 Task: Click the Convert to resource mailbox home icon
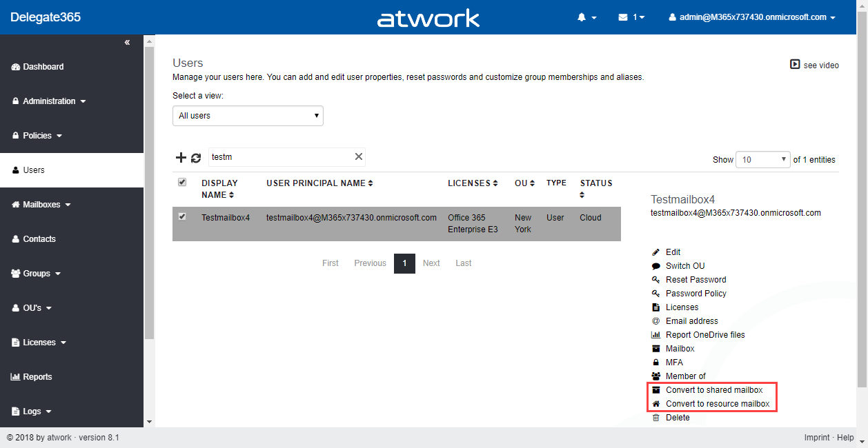click(x=656, y=404)
